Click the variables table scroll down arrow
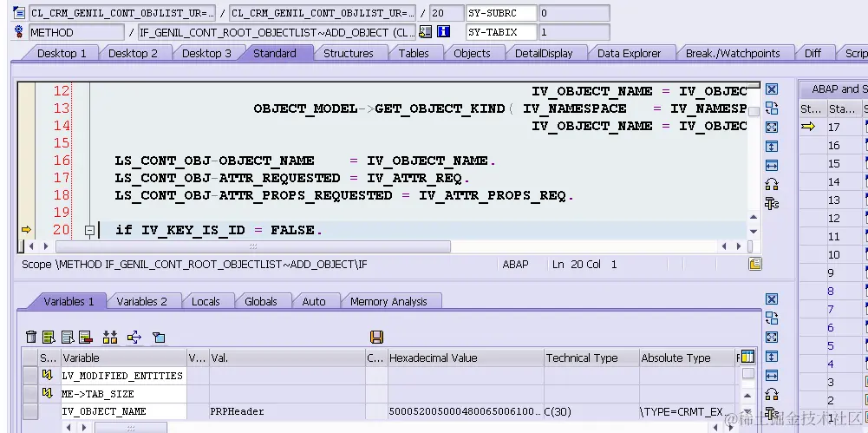Viewport: 868px width, 433px height. pyautogui.click(x=747, y=410)
